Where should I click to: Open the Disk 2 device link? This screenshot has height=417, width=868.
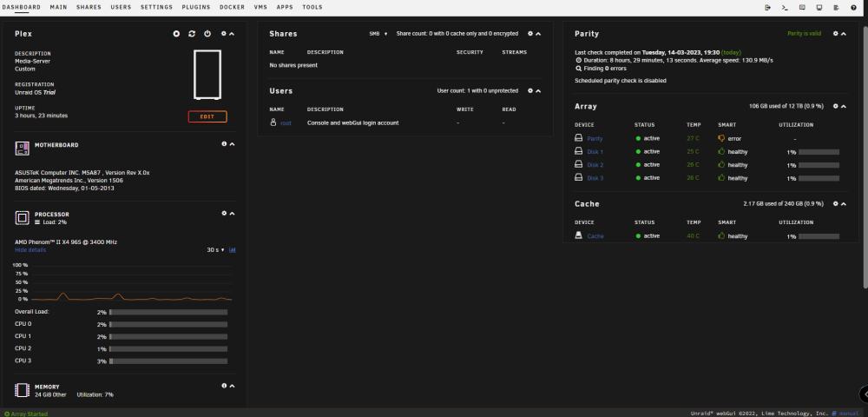595,165
